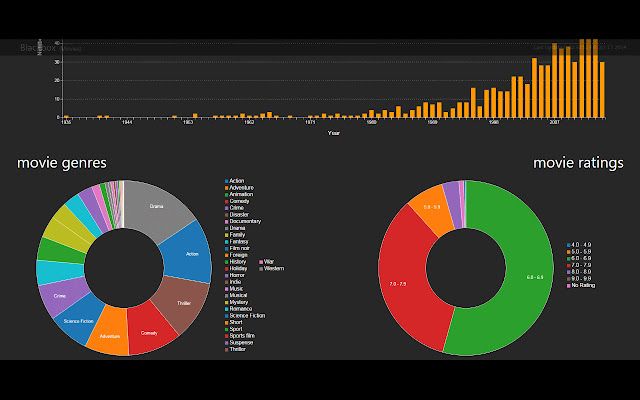Viewport: 640px width, 400px height.
Task: Toggle the Western genre legend entry
Action: tap(272, 269)
